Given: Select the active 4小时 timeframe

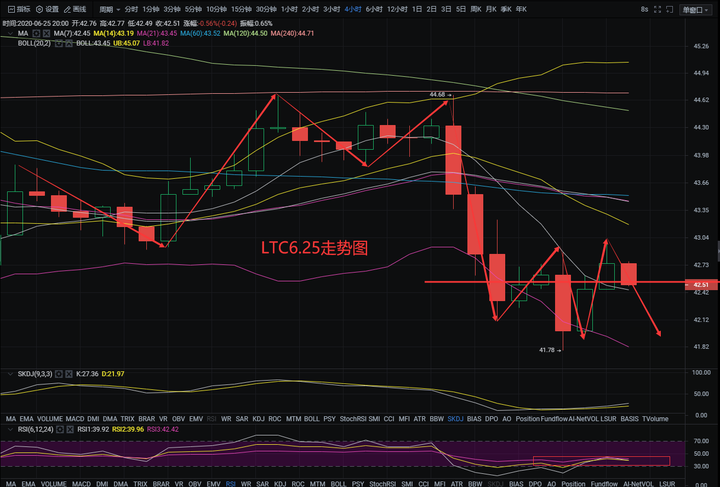Looking at the screenshot, I should point(353,9).
